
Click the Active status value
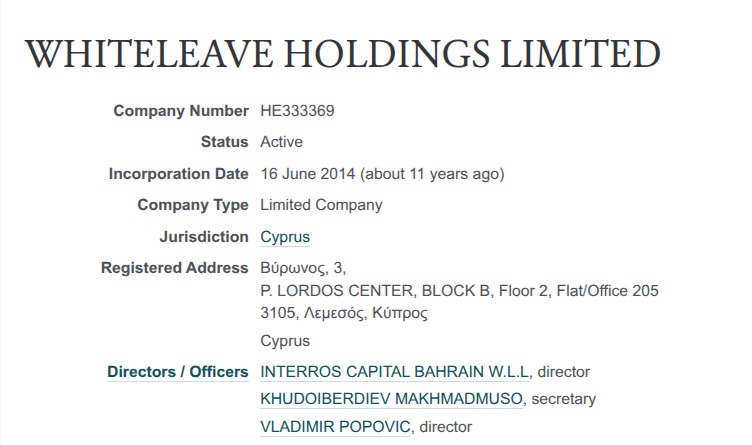point(281,142)
